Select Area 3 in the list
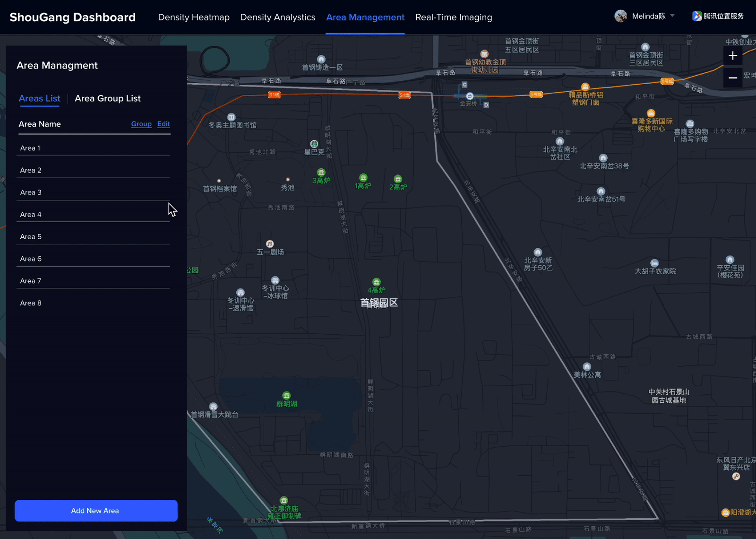This screenshot has width=756, height=539. [x=31, y=192]
